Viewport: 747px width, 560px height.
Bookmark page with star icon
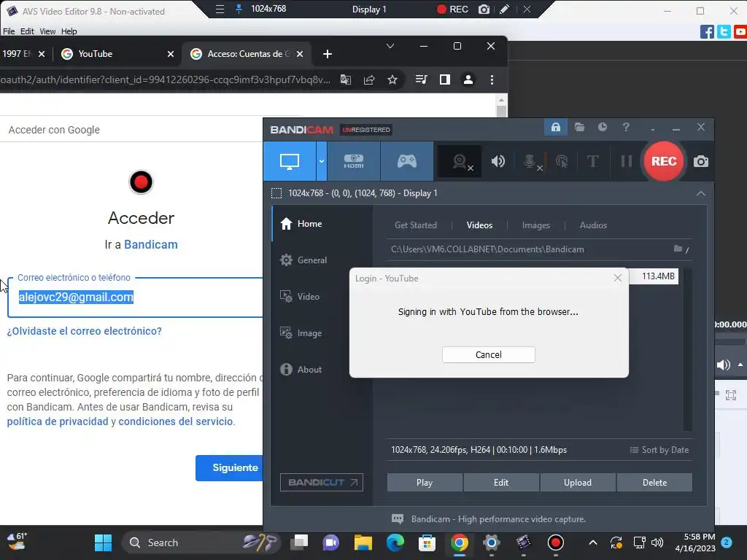392,79
